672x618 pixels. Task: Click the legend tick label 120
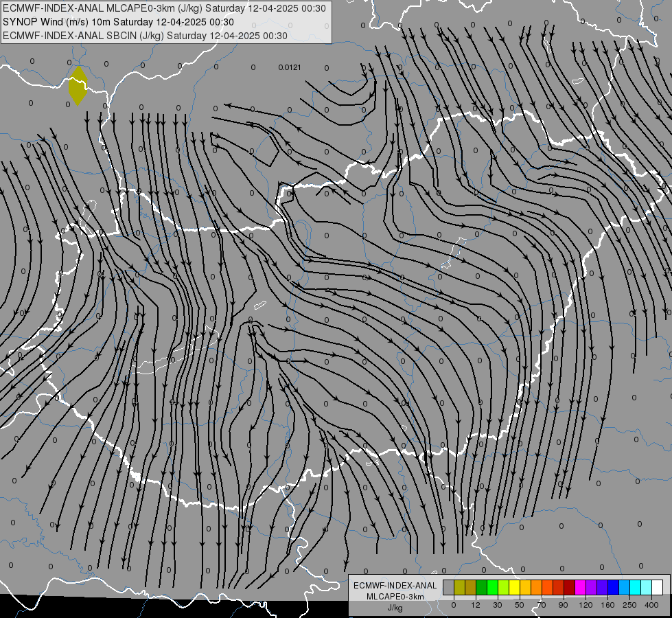pos(586,605)
